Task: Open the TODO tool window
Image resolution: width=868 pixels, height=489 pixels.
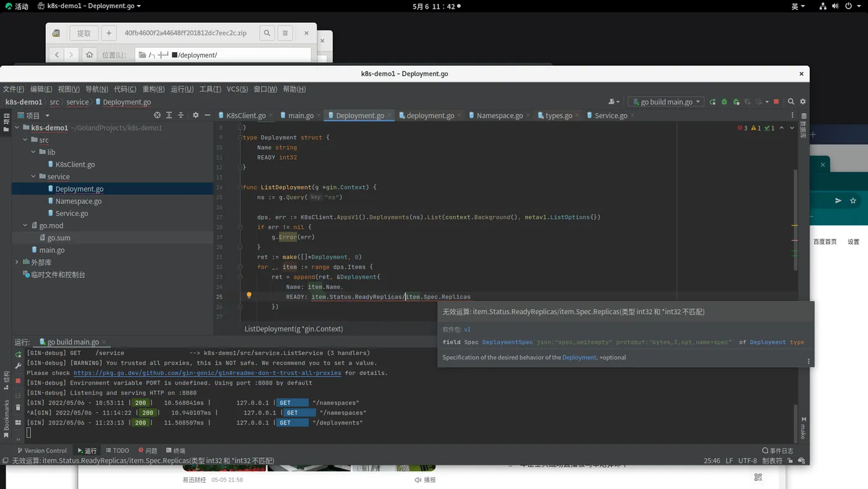Action: 118,451
